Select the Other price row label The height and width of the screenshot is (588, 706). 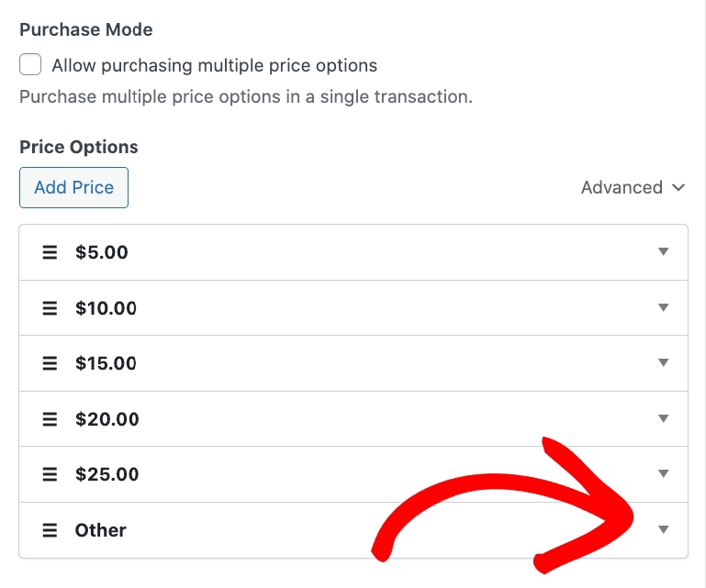pyautogui.click(x=101, y=530)
